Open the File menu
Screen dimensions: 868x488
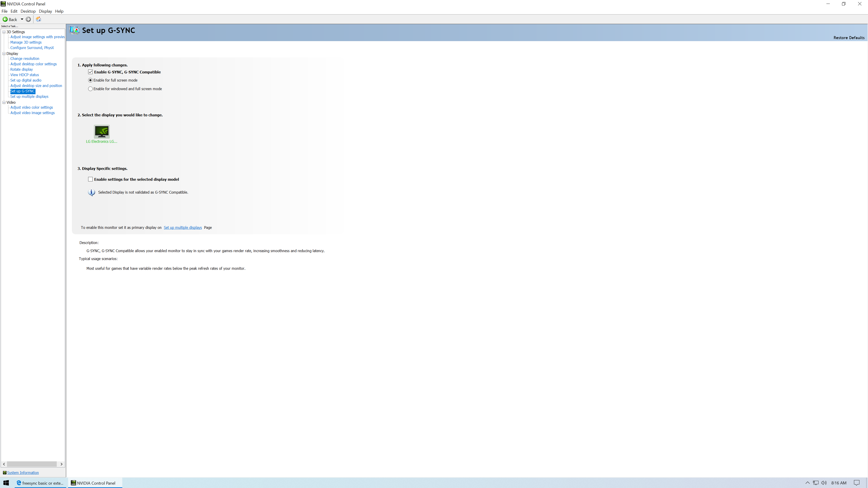(x=4, y=11)
